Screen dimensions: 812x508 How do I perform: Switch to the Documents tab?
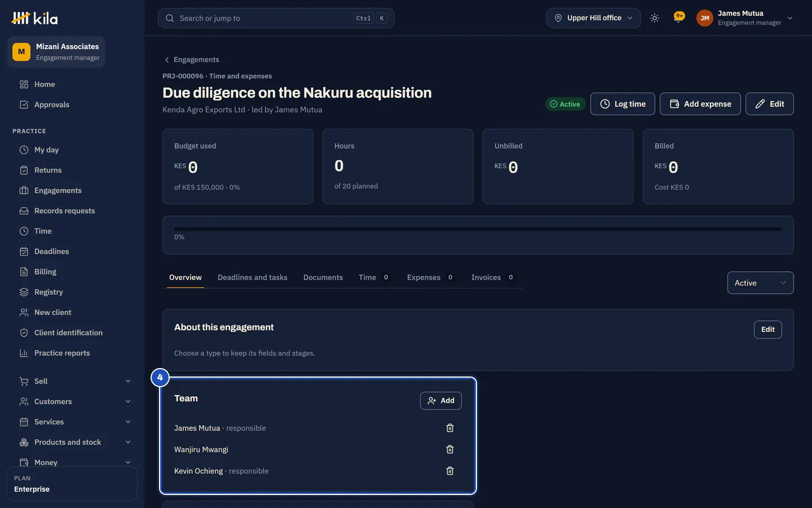tap(323, 277)
